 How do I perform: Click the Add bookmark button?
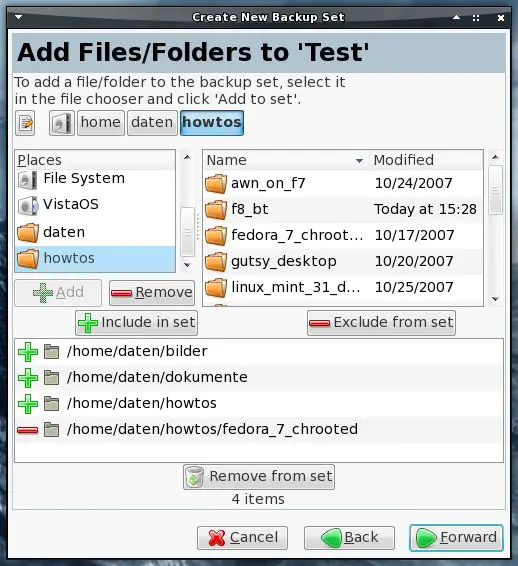tap(58, 293)
